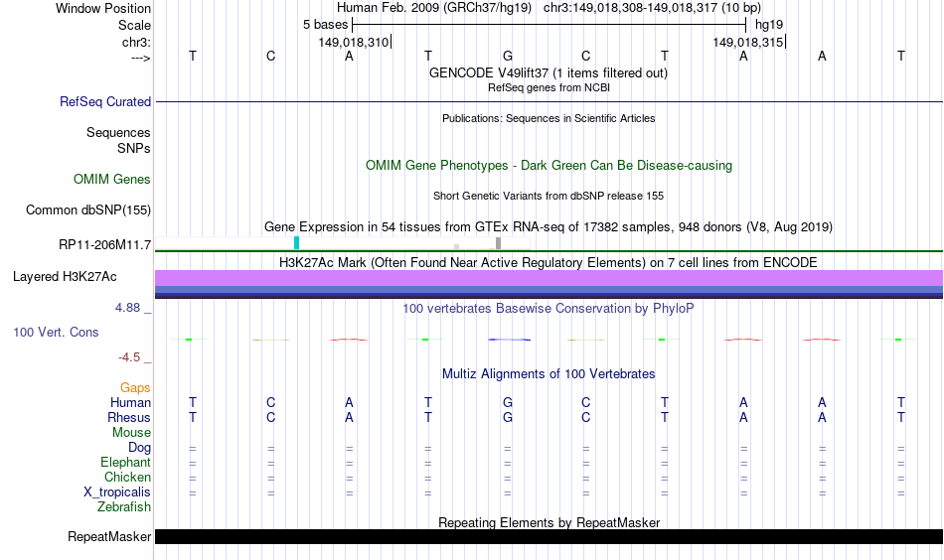This screenshot has width=944, height=560.
Task: Select the Mouse alignment row label
Action: point(131,433)
